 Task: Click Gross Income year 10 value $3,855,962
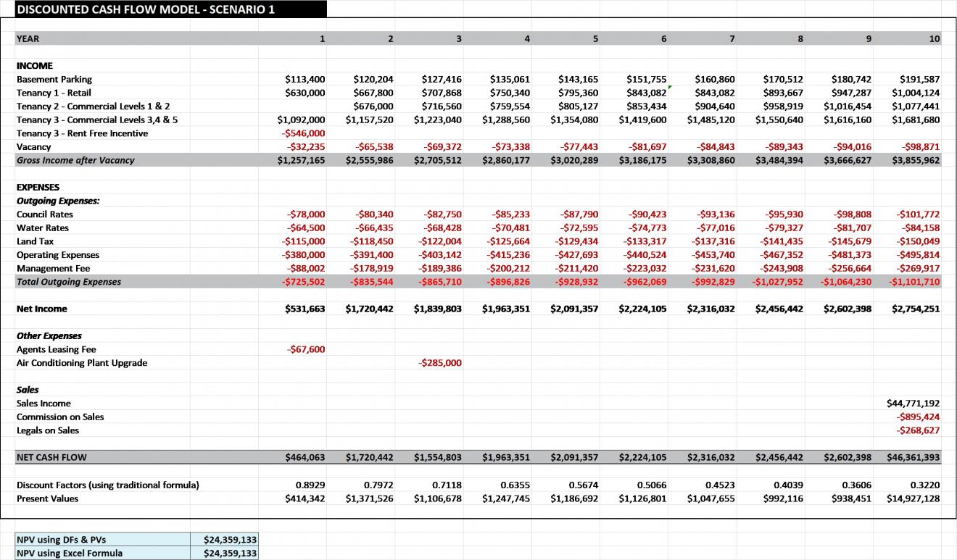[916, 160]
